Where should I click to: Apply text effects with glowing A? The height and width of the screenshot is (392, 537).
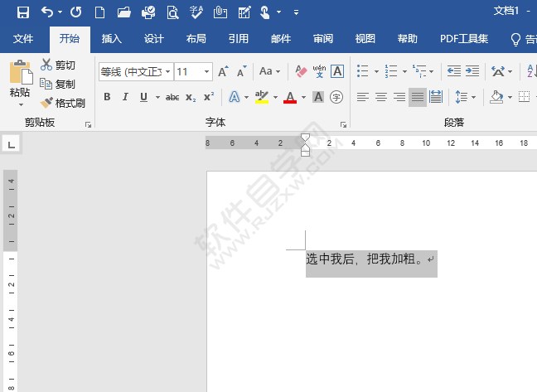point(235,97)
